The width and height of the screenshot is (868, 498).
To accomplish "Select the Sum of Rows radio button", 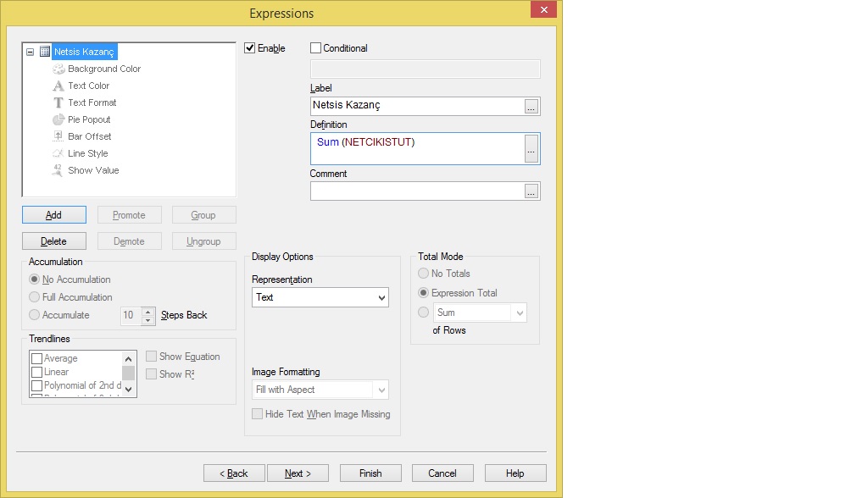I will click(x=424, y=313).
